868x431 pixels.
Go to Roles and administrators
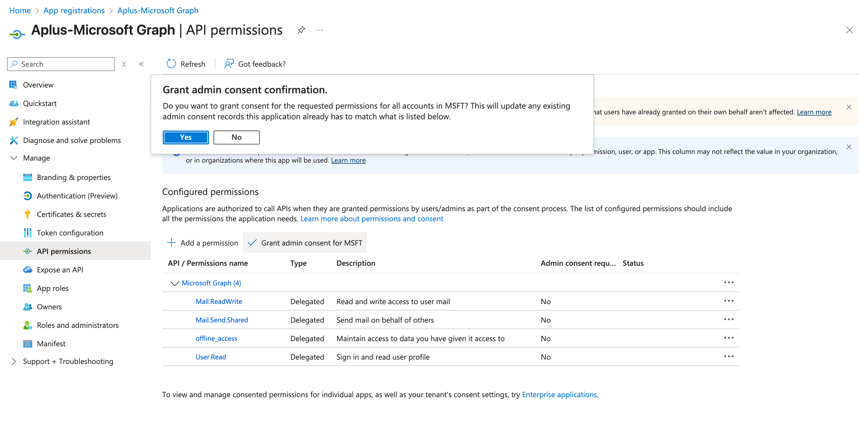pyautogui.click(x=78, y=325)
